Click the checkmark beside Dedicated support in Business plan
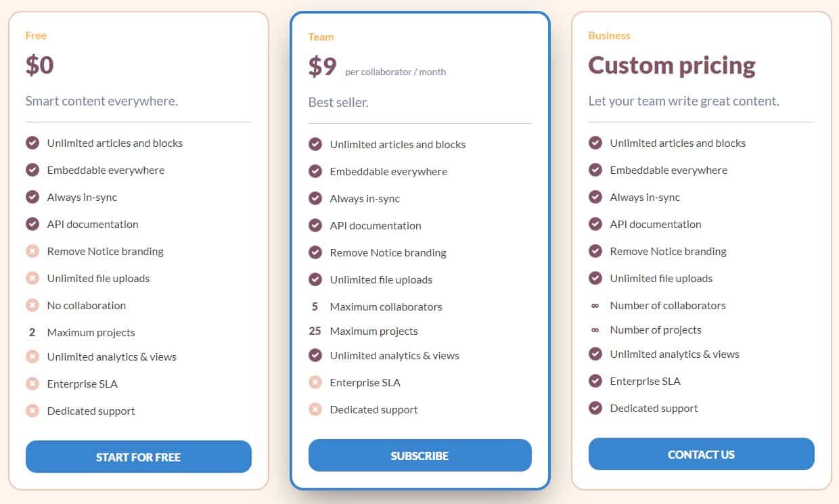The width and height of the screenshot is (839, 504). pos(595,408)
